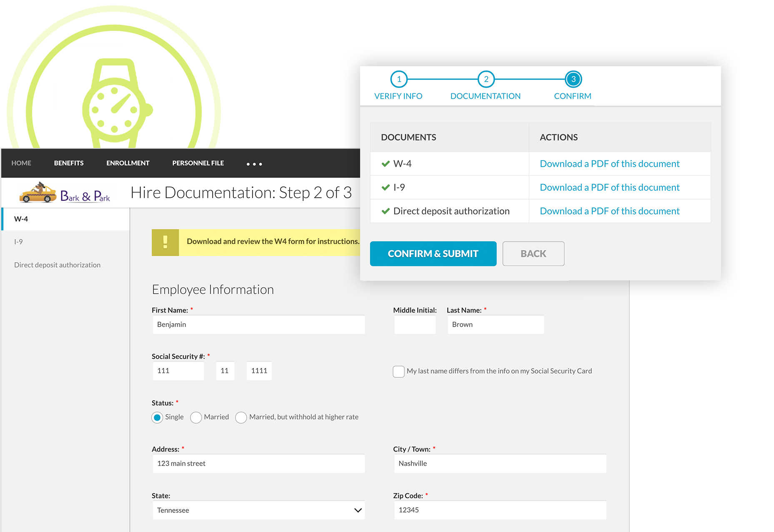
Task: Check the last name differs checkbox
Action: pyautogui.click(x=398, y=371)
